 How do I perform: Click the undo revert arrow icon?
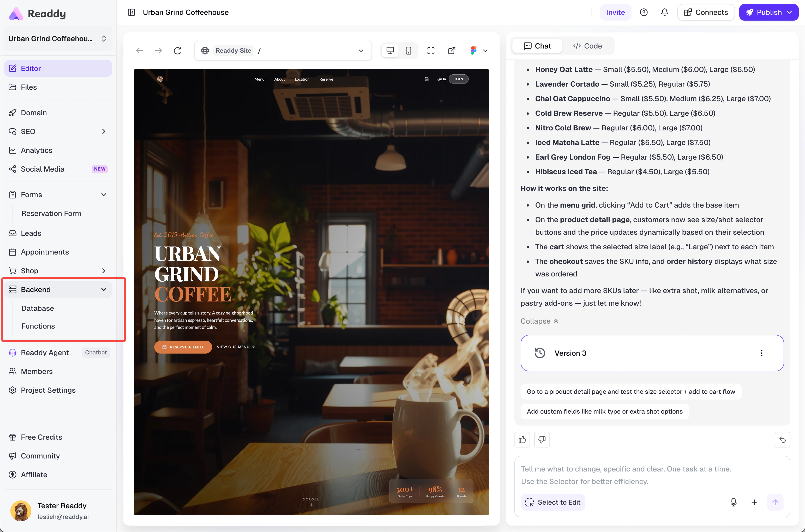[782, 440]
